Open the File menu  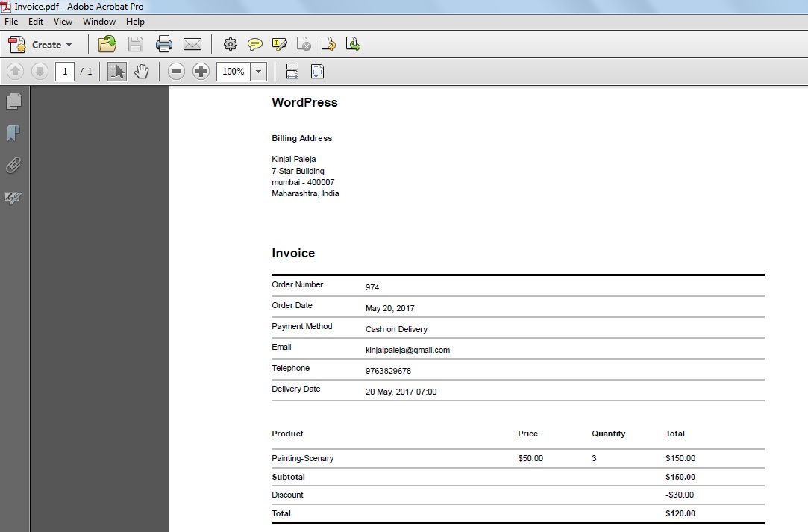click(x=11, y=22)
